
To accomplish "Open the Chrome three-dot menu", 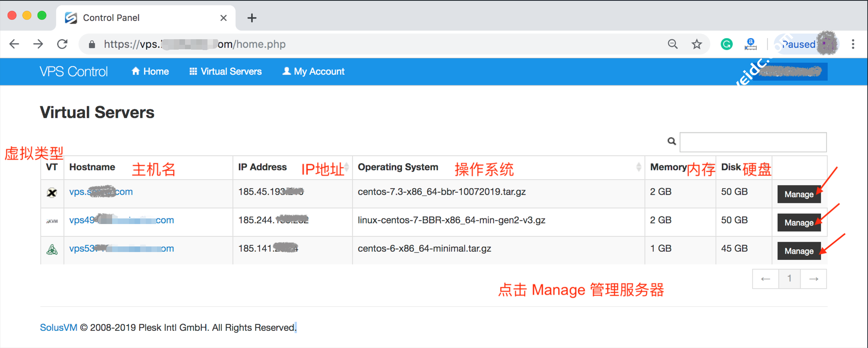I will tap(853, 44).
